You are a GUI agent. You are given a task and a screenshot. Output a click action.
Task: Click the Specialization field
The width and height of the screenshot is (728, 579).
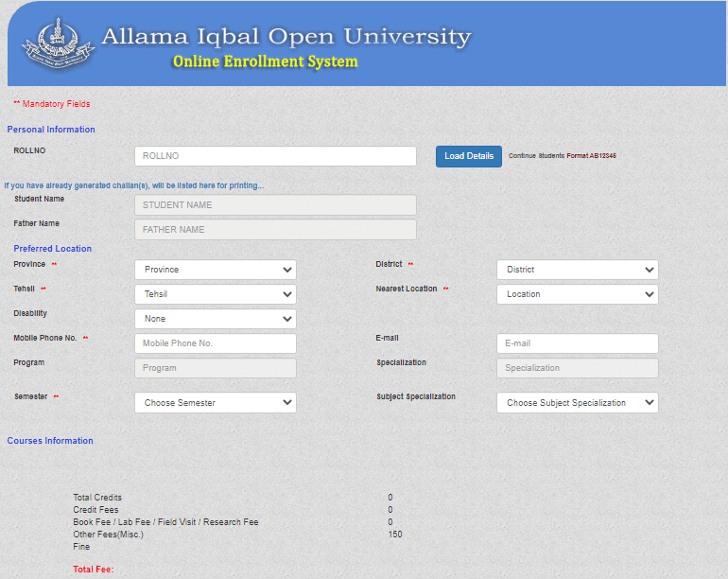(x=578, y=368)
